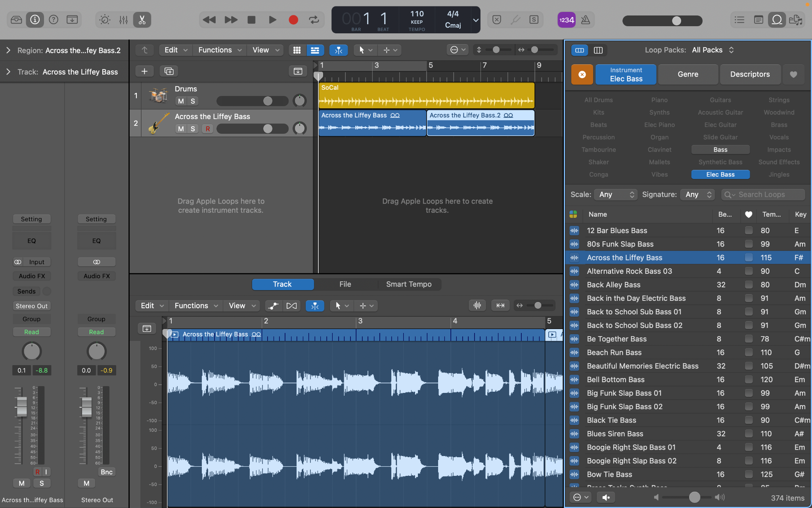Show the Editors with the scissors icon
Image resolution: width=812 pixels, height=508 pixels.
point(142,19)
